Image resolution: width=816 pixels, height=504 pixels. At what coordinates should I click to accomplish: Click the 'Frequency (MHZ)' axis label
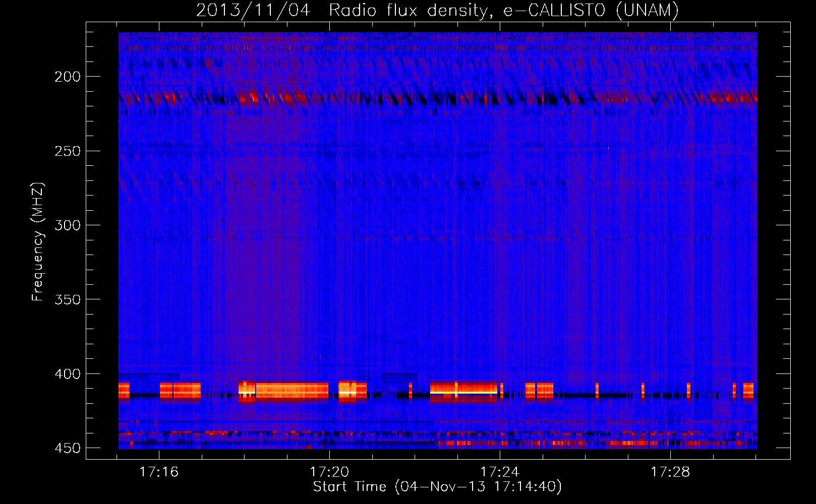[x=38, y=242]
